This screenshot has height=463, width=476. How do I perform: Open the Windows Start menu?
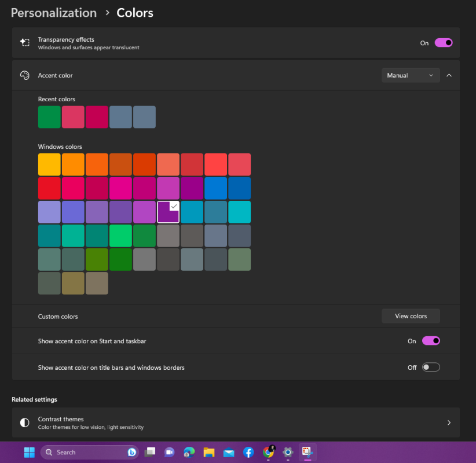tap(28, 452)
